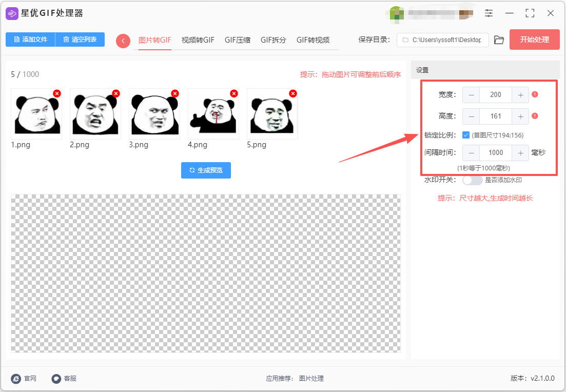Decrease height with the minus button
The image size is (566, 392).
click(471, 116)
